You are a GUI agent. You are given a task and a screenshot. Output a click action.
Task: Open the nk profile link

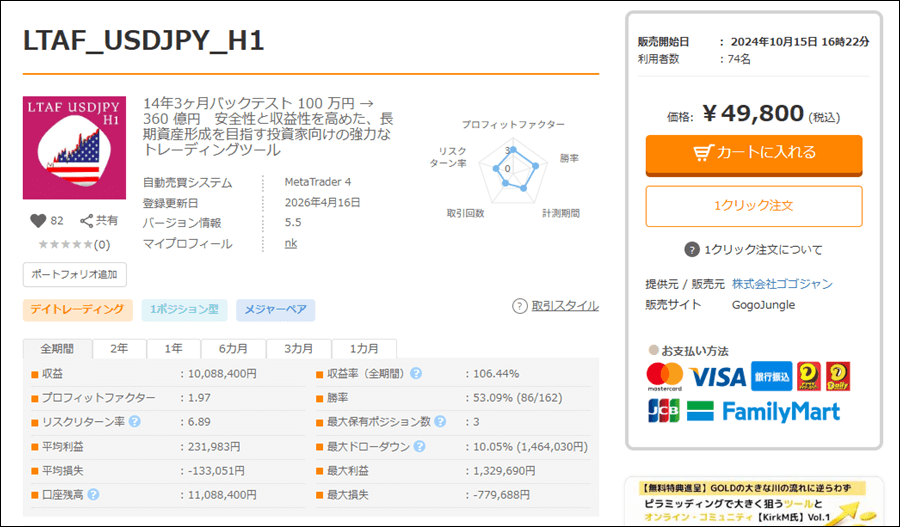coord(290,243)
